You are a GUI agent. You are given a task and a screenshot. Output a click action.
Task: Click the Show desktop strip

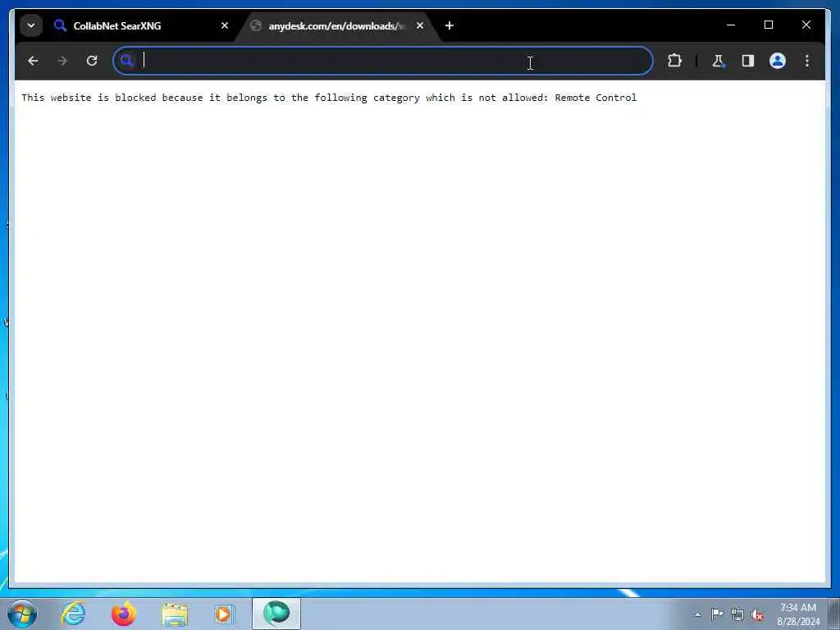coord(834,614)
